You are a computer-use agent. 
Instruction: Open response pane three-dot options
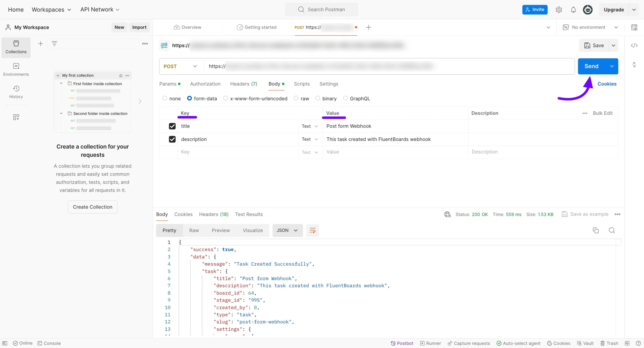(x=617, y=214)
